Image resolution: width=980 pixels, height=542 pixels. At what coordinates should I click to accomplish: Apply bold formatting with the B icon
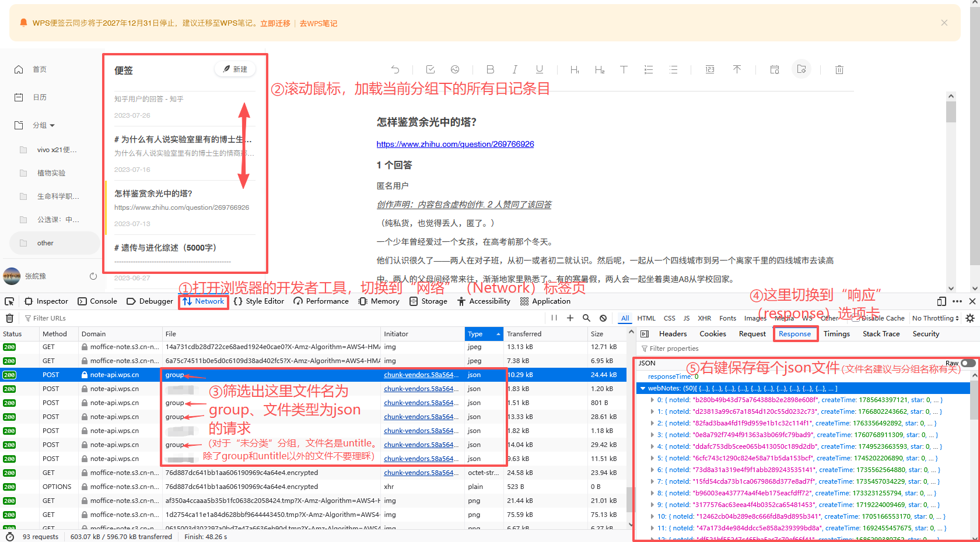click(x=490, y=69)
